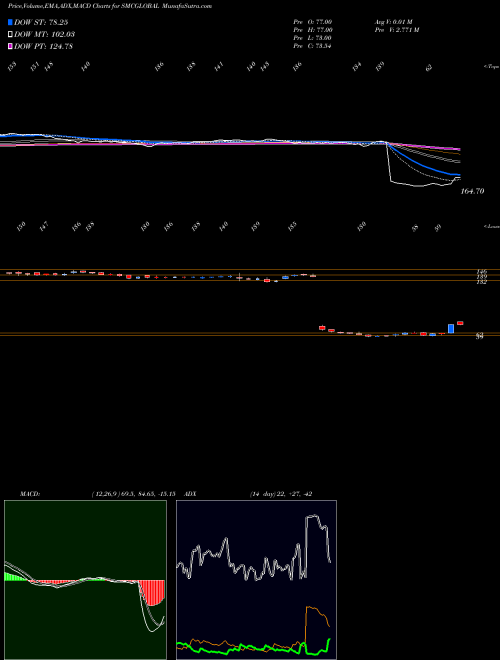Click the ADX (14 day) values text
This screenshot has width=500, height=660.
pos(281,494)
